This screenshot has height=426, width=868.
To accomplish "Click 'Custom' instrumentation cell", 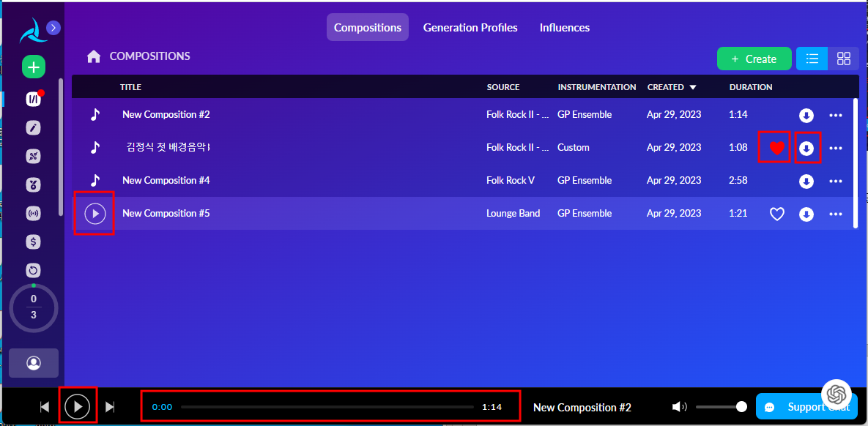I will [x=574, y=148].
